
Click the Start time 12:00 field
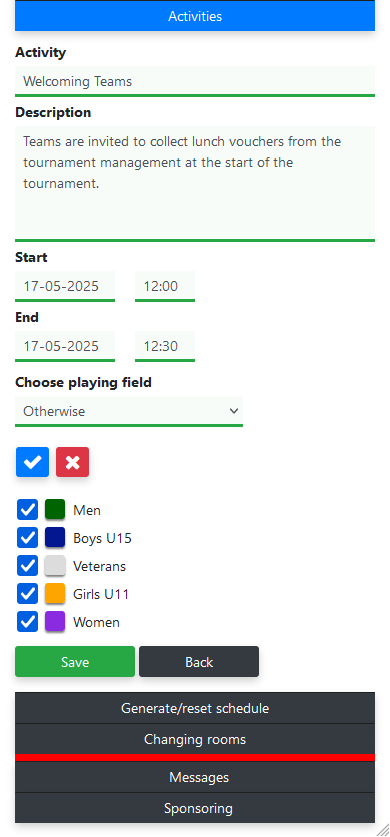click(x=165, y=286)
